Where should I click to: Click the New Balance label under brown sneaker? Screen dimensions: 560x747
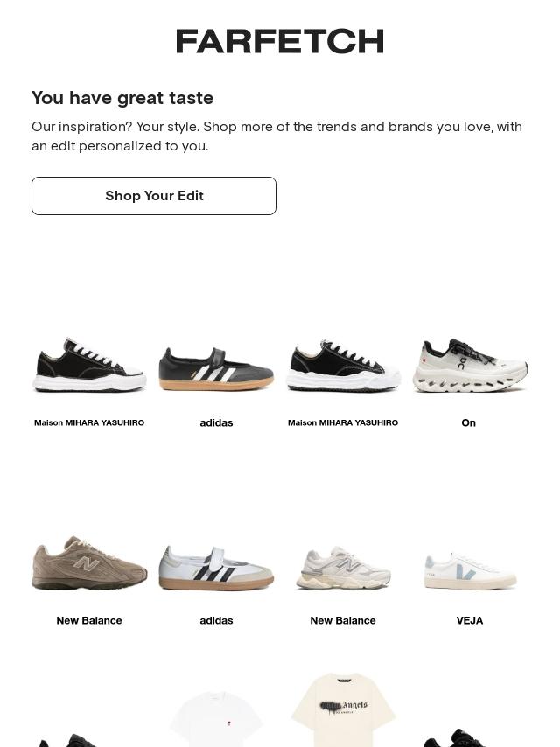coord(89,620)
